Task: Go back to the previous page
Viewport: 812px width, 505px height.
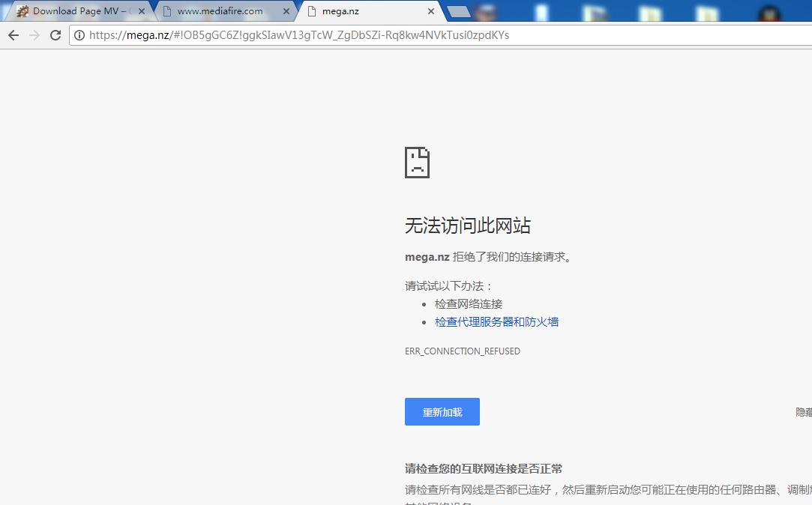Action: coord(13,35)
